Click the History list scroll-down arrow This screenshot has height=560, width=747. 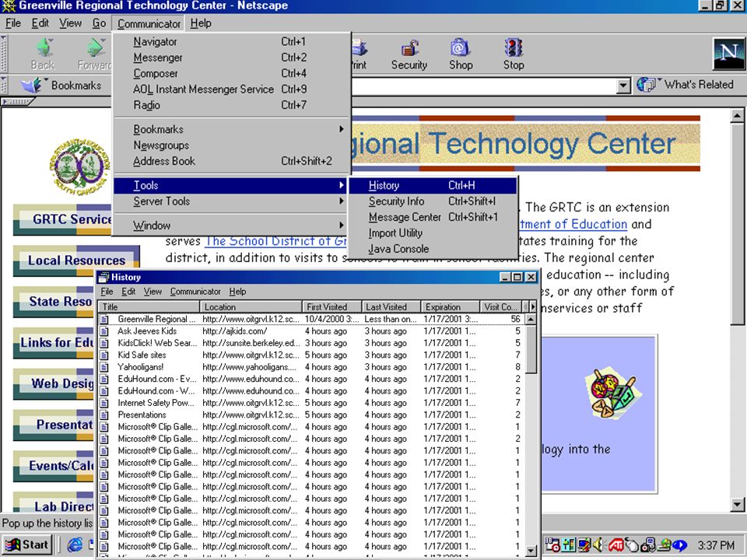(x=531, y=551)
